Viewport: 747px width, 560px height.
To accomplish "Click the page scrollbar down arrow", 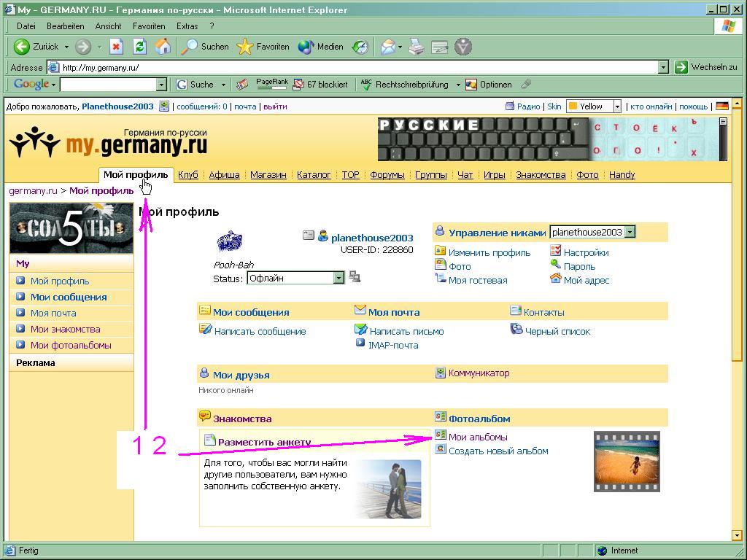I will (x=737, y=535).
